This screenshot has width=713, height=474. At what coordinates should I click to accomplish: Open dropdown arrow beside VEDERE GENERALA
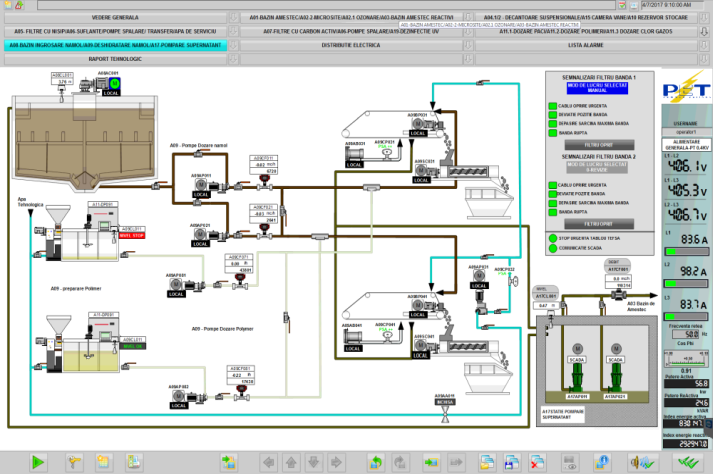click(233, 18)
